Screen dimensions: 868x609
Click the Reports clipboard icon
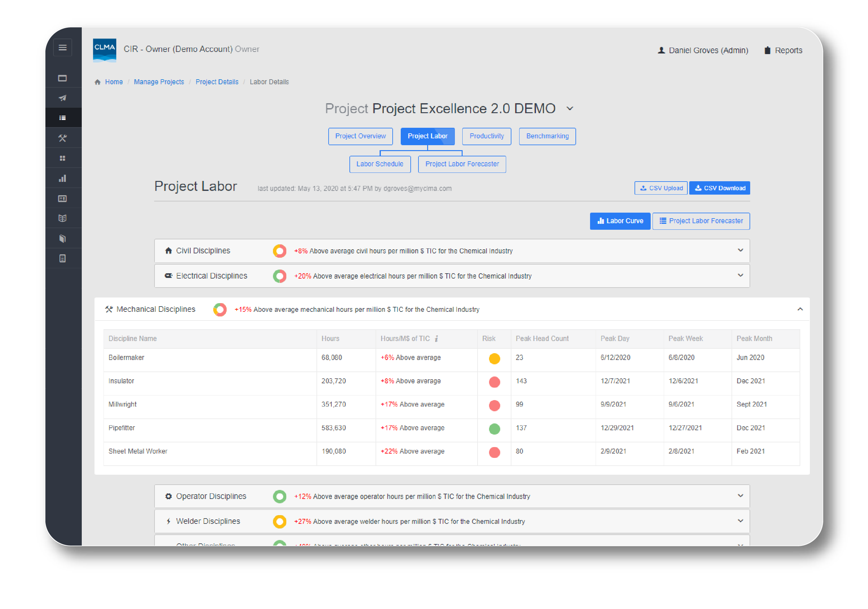click(x=767, y=50)
